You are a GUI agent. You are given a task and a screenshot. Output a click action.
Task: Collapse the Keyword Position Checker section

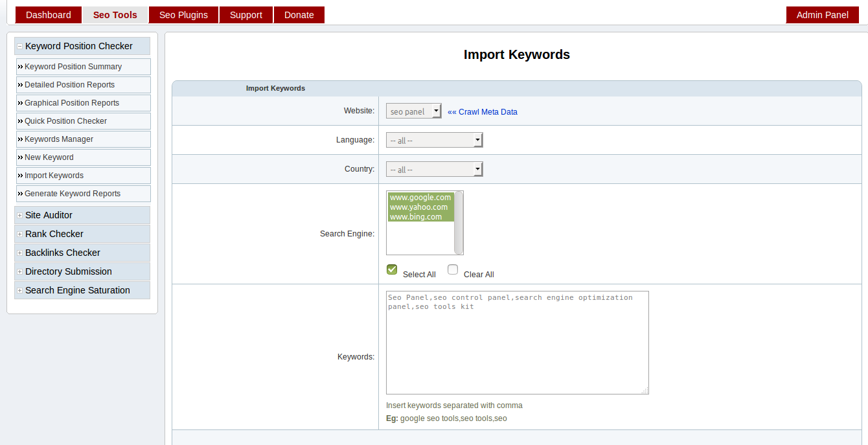click(x=82, y=46)
